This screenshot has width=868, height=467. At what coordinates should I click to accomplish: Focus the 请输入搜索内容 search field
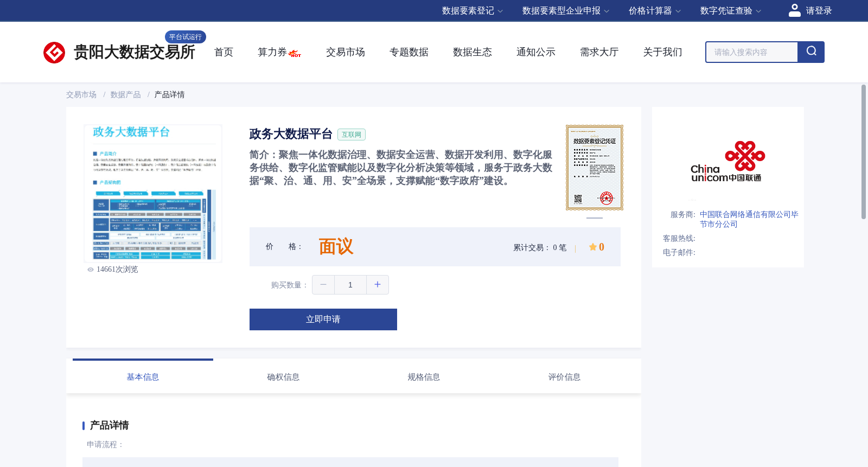coord(752,52)
